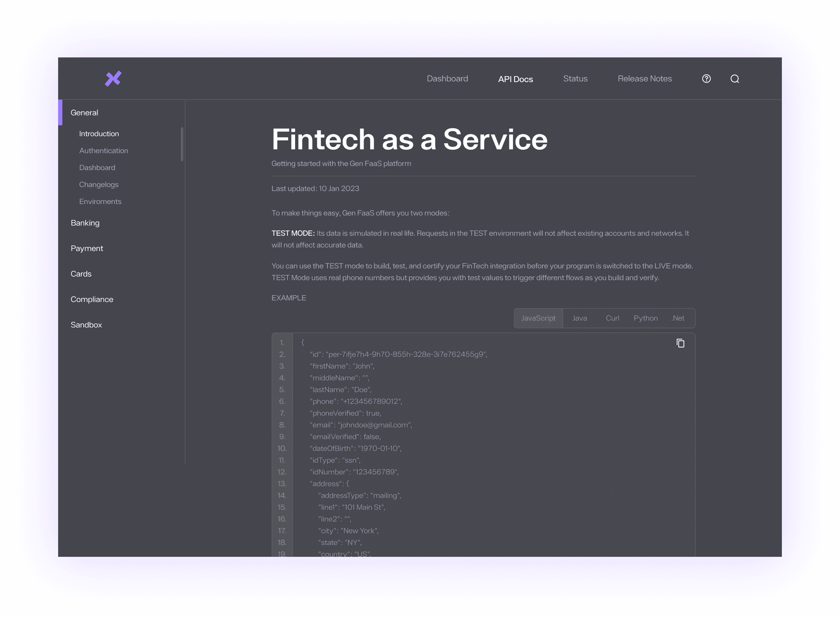This screenshot has height=617, width=840.
Task: Select the Status nav menu item
Action: (x=575, y=79)
